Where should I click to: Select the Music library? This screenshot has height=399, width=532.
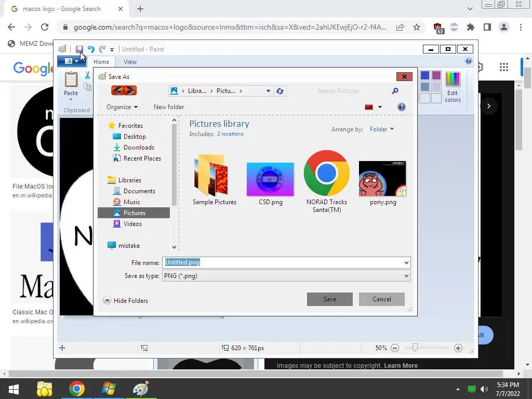(x=127, y=202)
